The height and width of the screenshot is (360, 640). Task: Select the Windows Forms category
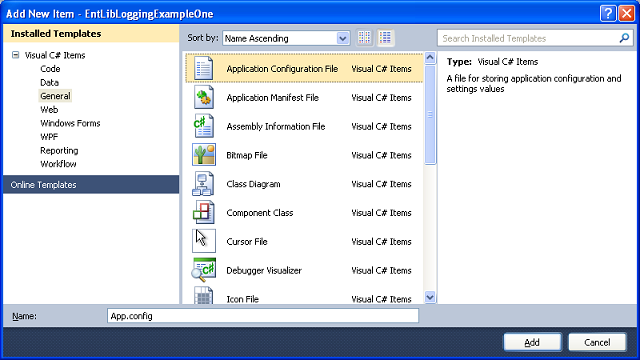(70, 123)
